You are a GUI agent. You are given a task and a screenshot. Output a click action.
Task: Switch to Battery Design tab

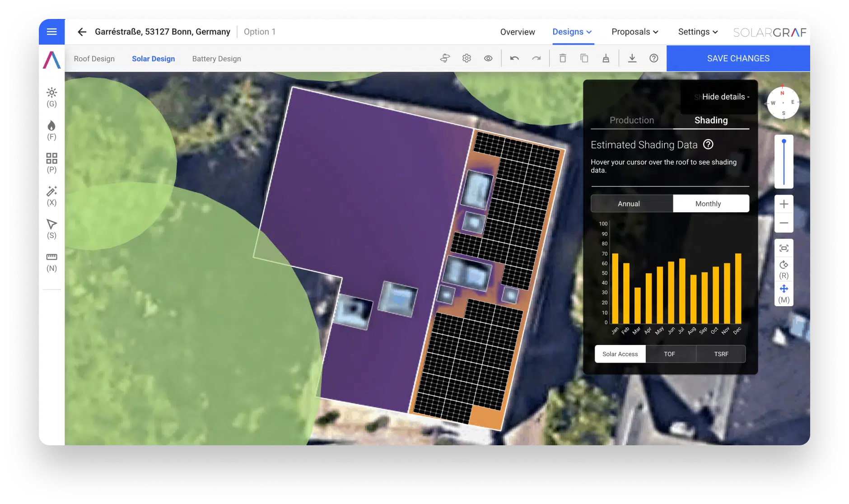tap(217, 59)
